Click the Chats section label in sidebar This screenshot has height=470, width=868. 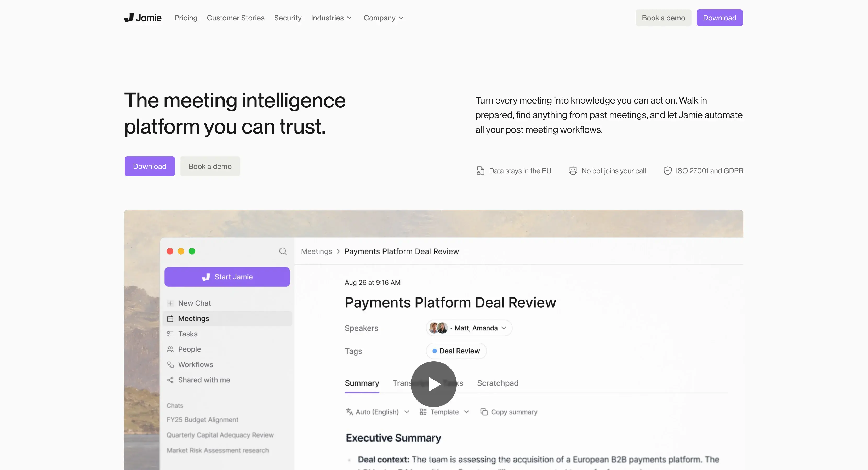pyautogui.click(x=175, y=406)
